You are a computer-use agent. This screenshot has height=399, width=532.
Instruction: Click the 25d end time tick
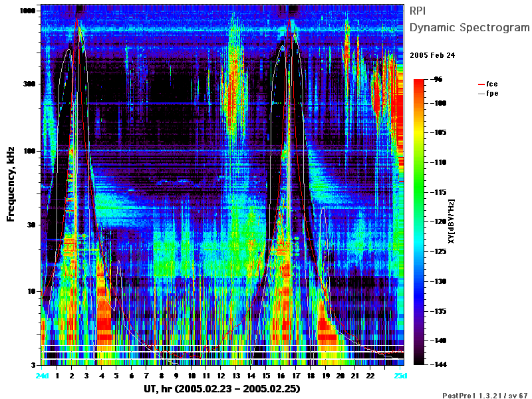click(x=400, y=376)
